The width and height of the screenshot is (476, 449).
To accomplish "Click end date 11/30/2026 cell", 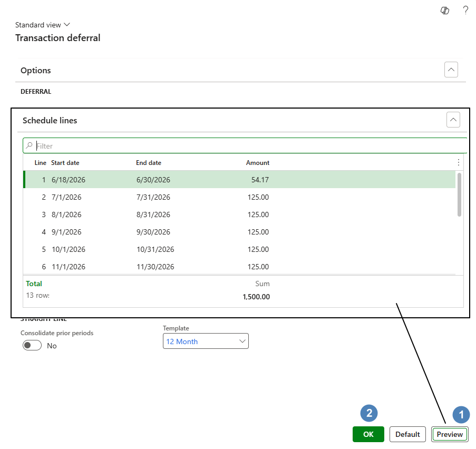I will (x=155, y=267).
